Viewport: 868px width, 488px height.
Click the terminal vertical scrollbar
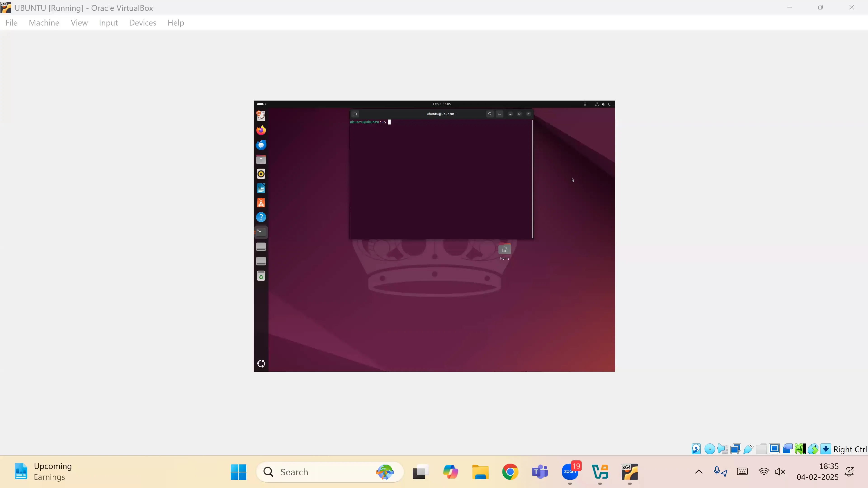[x=532, y=179]
